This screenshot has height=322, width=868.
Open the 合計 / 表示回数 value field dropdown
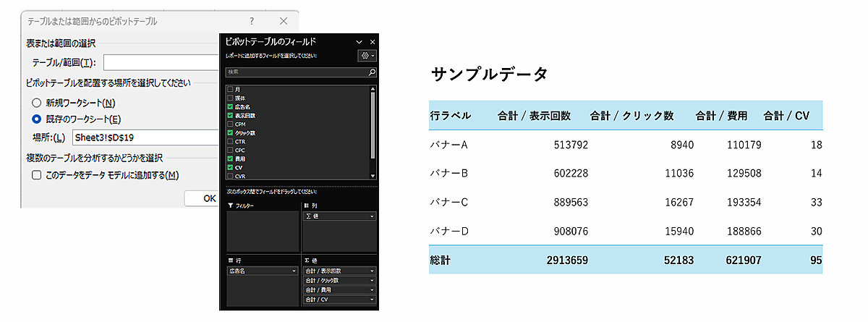click(x=372, y=271)
